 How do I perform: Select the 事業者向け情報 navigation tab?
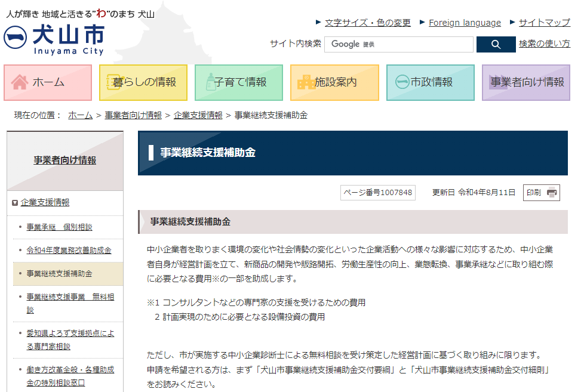tap(526, 82)
